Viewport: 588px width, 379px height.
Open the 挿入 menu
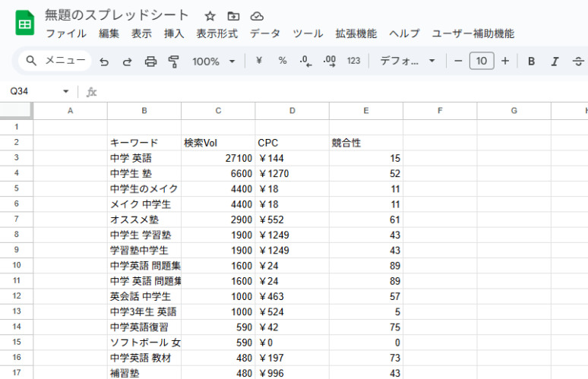174,33
